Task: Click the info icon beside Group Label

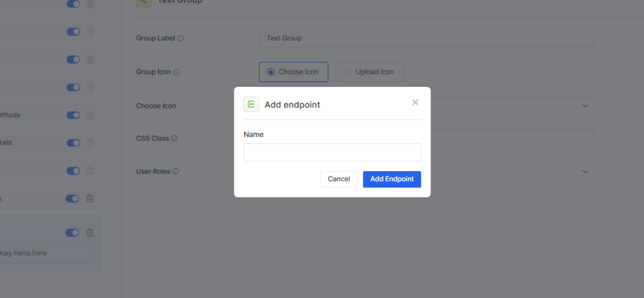Action: click(181, 39)
